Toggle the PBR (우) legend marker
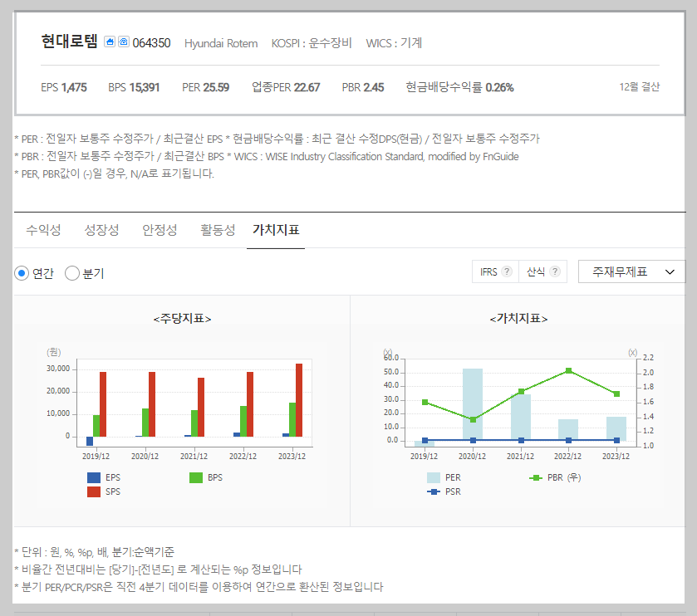Screen dimensions: 697x616 point(536,478)
